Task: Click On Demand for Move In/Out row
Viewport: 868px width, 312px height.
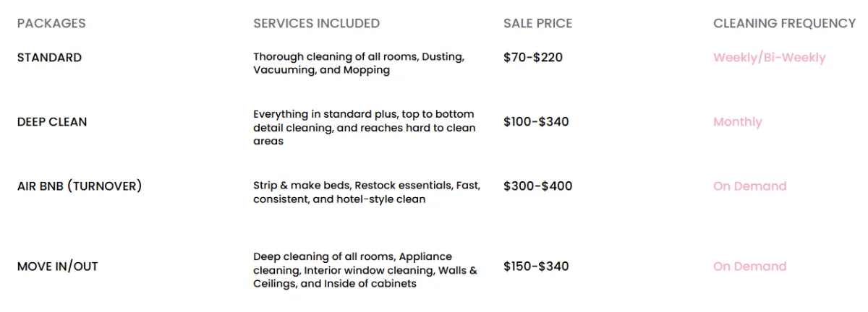Action: tap(749, 266)
